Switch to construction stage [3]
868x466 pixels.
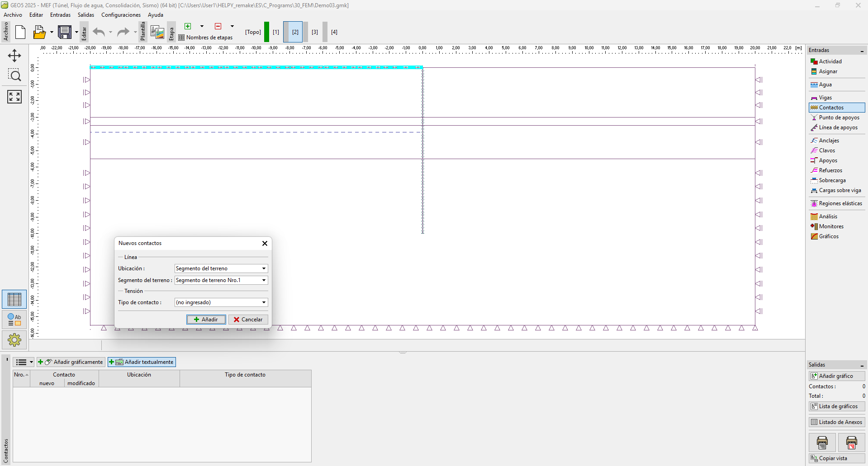coord(315,32)
